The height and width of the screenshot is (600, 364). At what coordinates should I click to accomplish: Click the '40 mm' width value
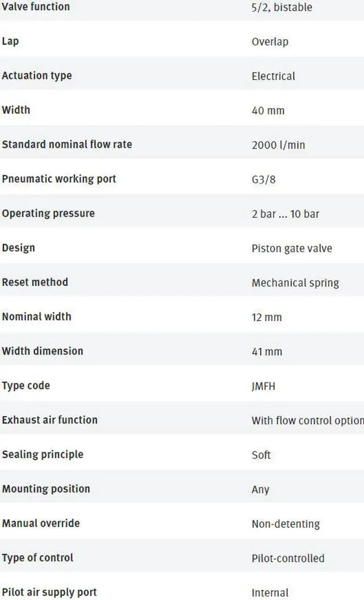click(268, 110)
